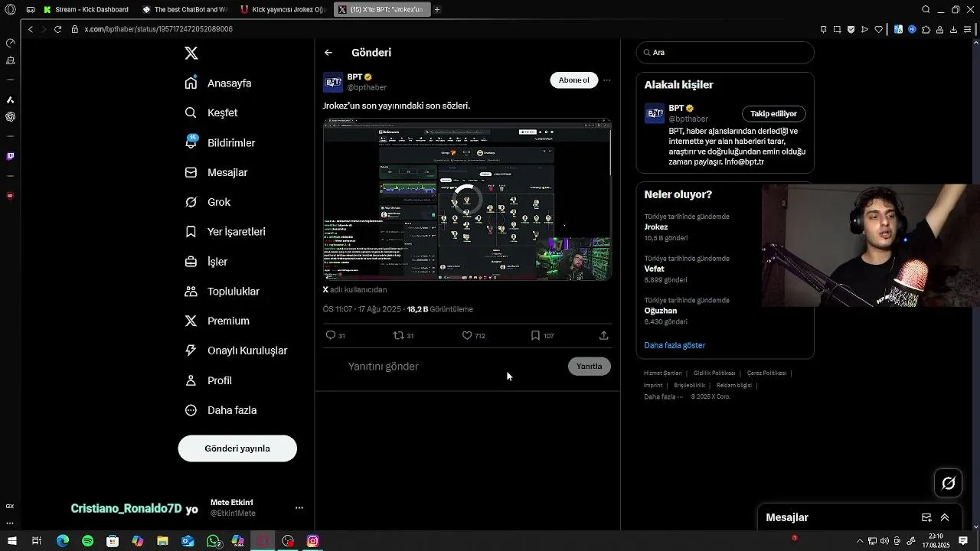The height and width of the screenshot is (551, 980).
Task: Open the post options three-dot menu
Action: click(x=606, y=80)
